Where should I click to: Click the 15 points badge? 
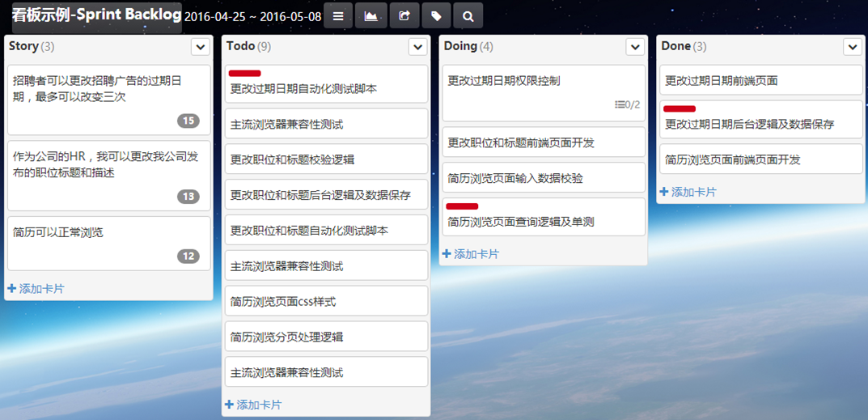tap(188, 121)
